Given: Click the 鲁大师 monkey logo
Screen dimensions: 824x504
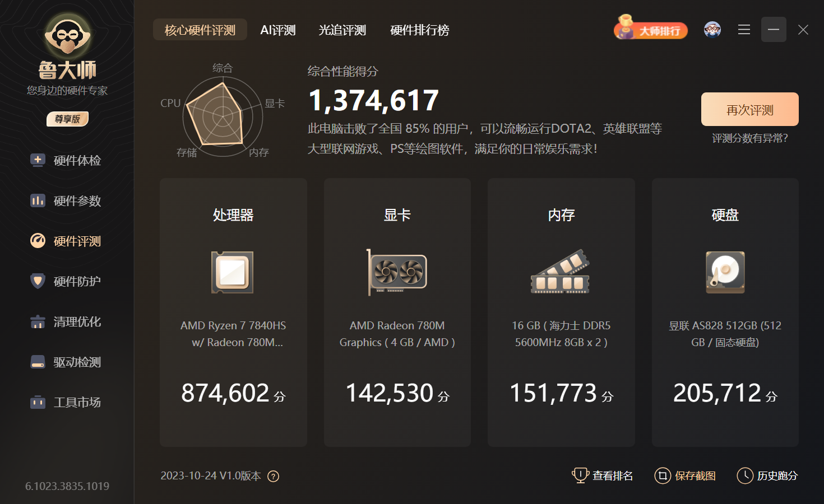Looking at the screenshot, I should point(68,35).
